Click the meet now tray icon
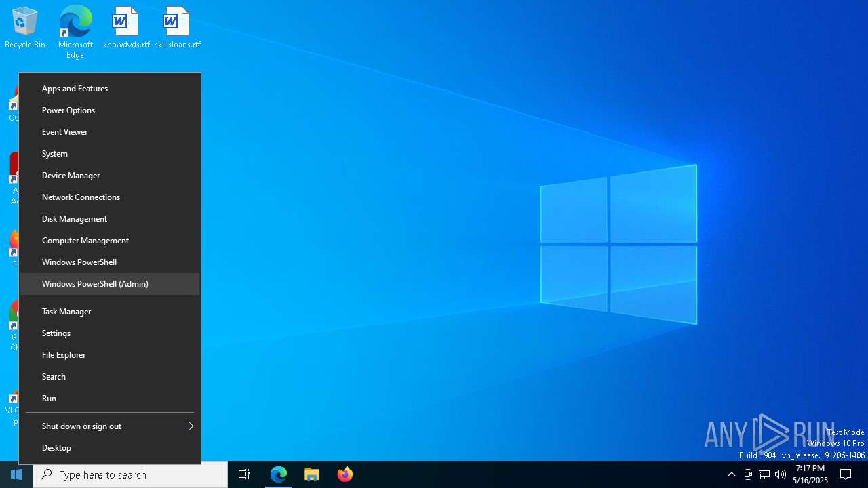The width and height of the screenshot is (868, 488). 748,474
